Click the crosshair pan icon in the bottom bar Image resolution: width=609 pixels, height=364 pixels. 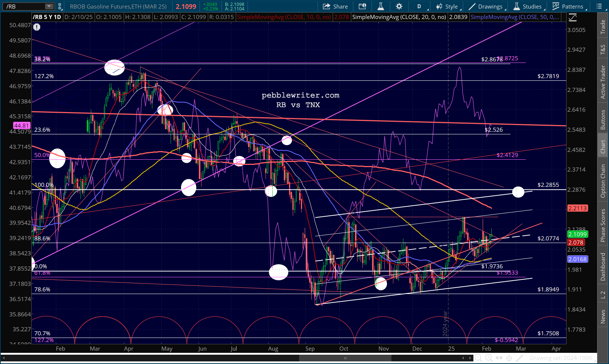pos(509,358)
